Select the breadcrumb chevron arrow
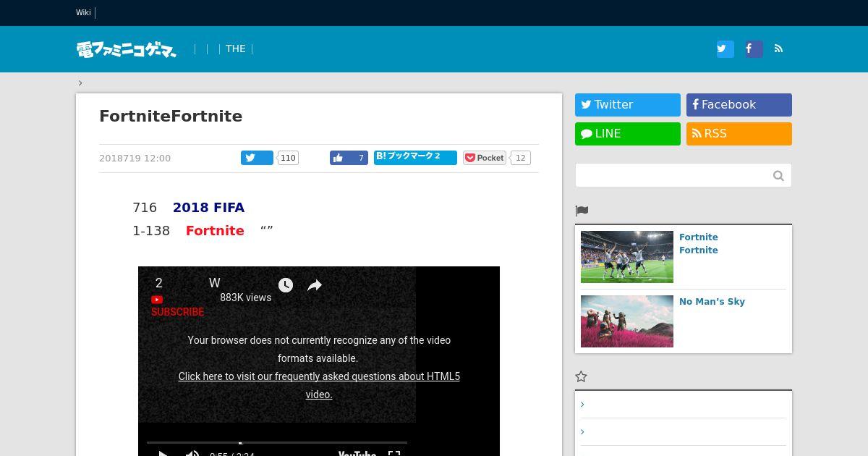 (x=80, y=83)
